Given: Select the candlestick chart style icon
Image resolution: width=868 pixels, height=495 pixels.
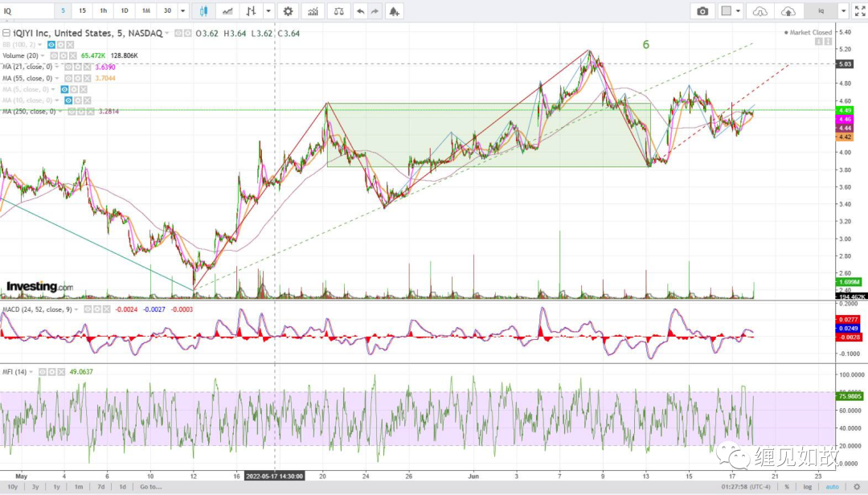Looking at the screenshot, I should click(203, 11).
